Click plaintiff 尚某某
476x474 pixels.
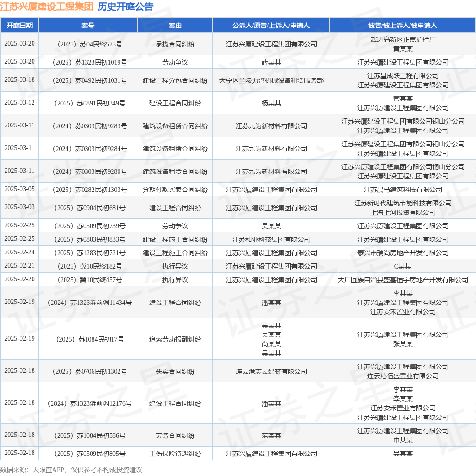[x=271, y=344]
